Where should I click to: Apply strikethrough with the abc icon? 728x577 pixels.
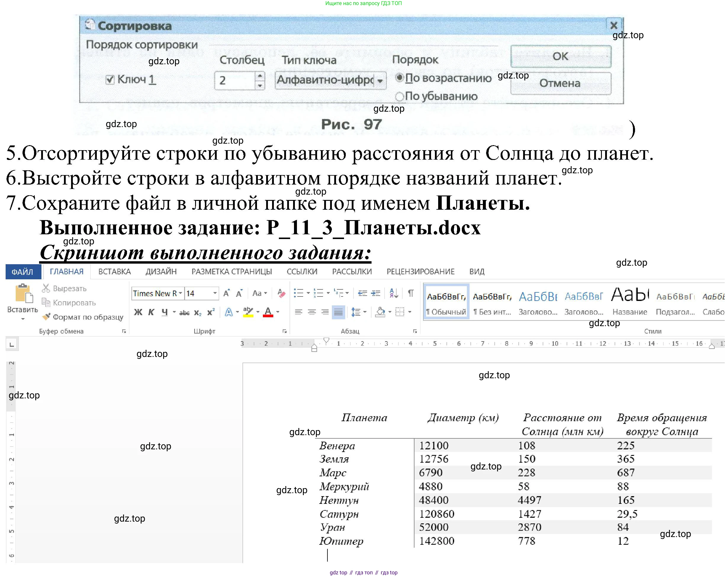click(x=184, y=313)
